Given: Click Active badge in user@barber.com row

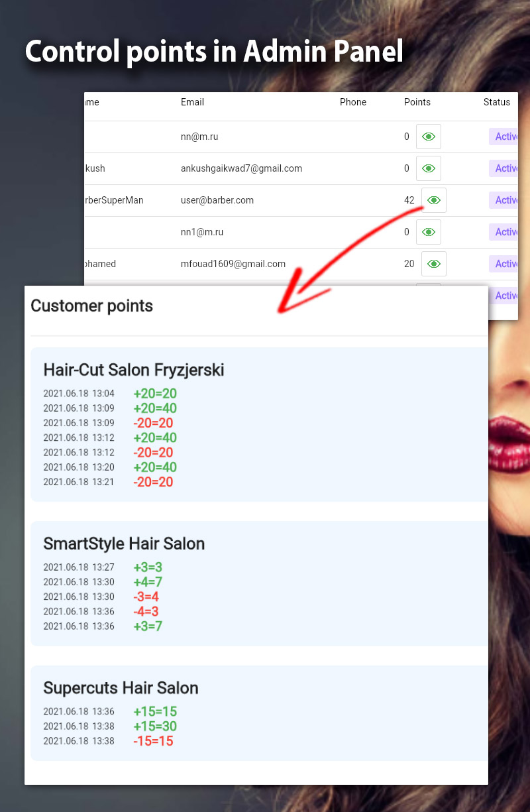Looking at the screenshot, I should 503,200.
